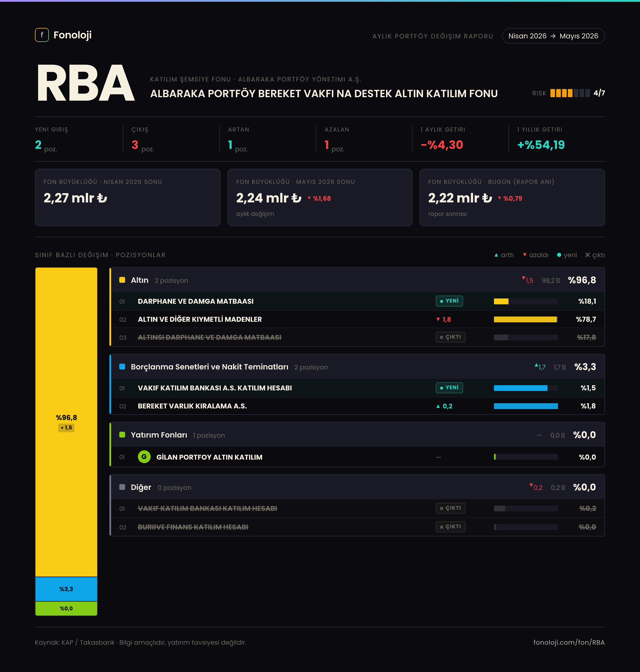Click the blue %3,3 segment of stacked bar
Image resolution: width=640 pixels, height=672 pixels.
[66, 589]
